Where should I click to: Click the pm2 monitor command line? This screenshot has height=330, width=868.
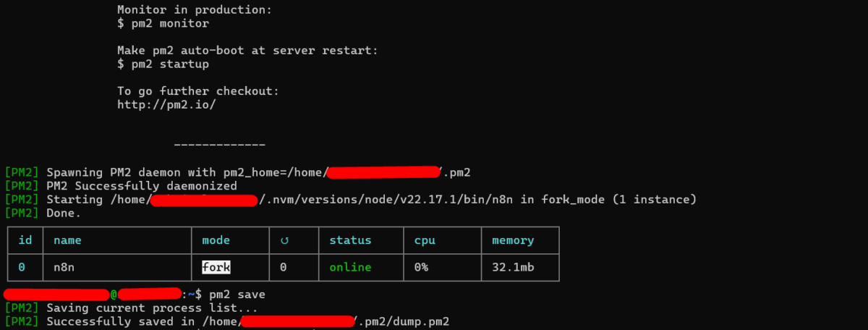tap(163, 23)
